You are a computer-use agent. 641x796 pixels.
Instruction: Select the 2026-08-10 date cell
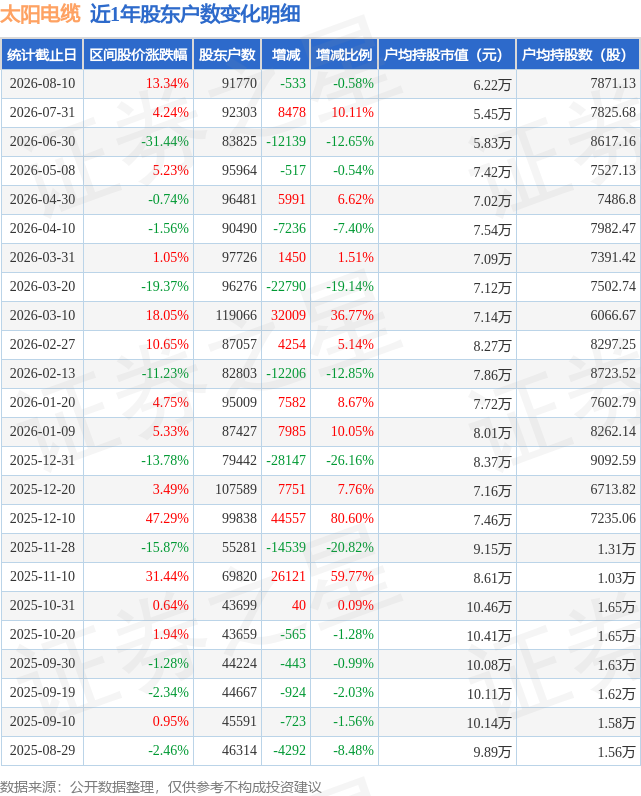(x=42, y=83)
